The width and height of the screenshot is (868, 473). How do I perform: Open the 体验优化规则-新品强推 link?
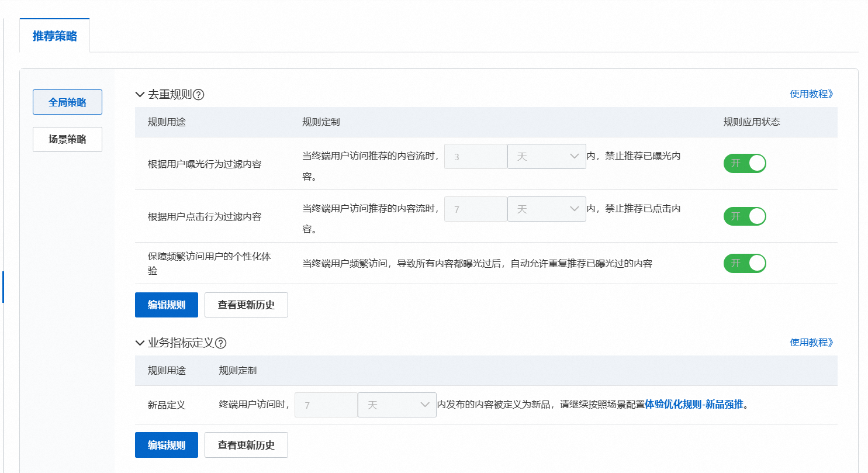pyautogui.click(x=694, y=405)
